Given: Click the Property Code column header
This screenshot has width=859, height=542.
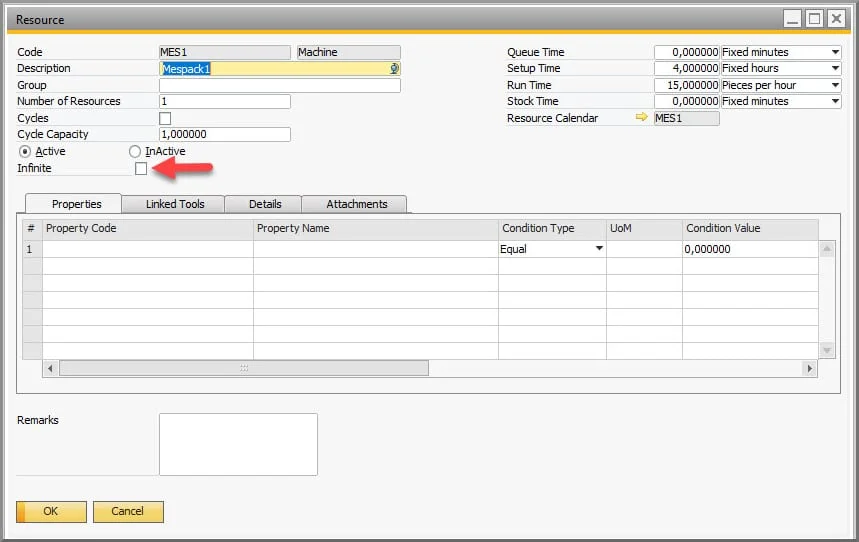Looking at the screenshot, I should coord(148,229).
